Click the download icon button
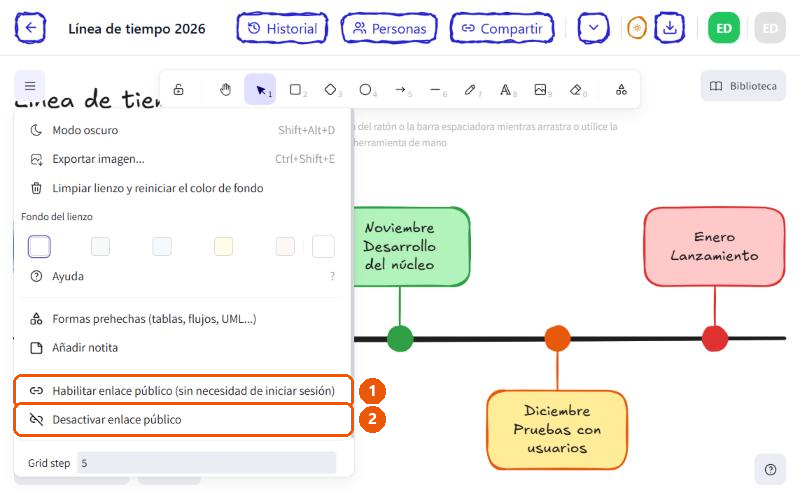This screenshot has width=800, height=499. (670, 28)
